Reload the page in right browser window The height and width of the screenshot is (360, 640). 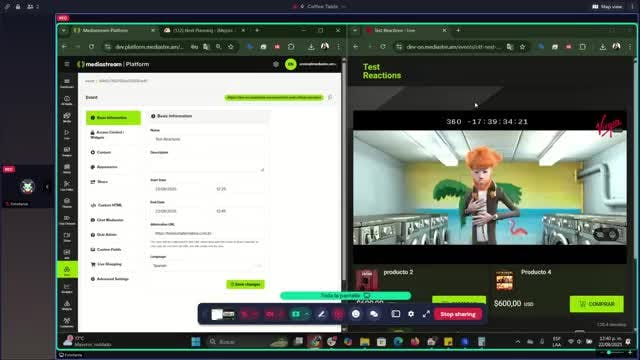[383, 47]
